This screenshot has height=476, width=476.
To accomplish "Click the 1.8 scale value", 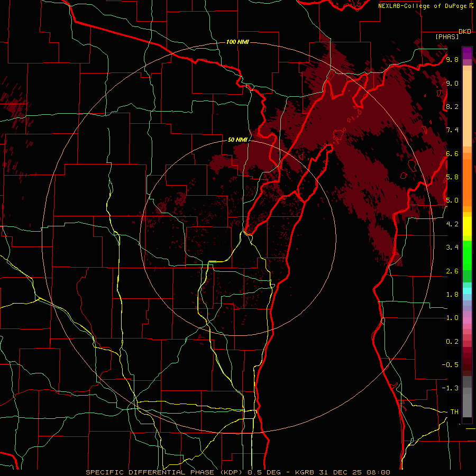I will pos(452,295).
